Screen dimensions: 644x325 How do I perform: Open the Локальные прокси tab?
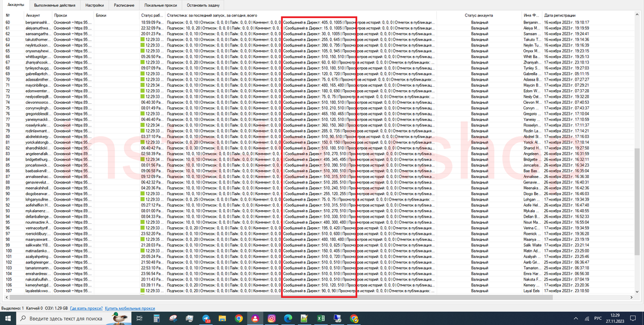coord(161,6)
